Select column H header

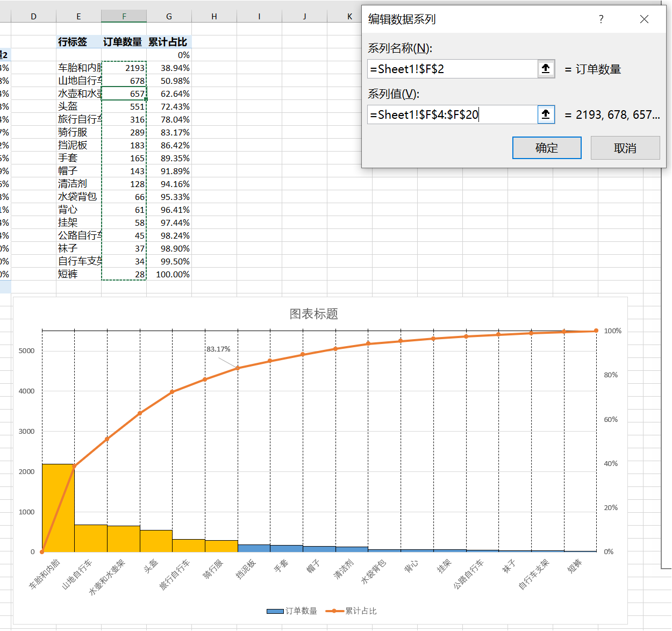coord(214,17)
